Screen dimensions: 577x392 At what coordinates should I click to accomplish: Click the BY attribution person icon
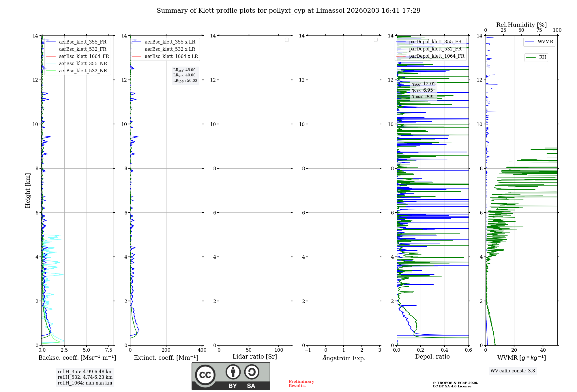[233, 372]
